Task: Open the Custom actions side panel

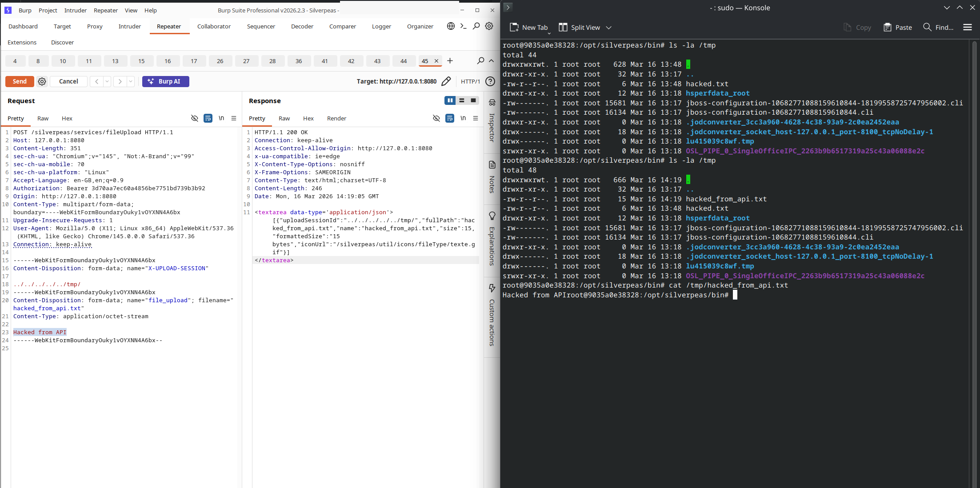Action: click(492, 315)
